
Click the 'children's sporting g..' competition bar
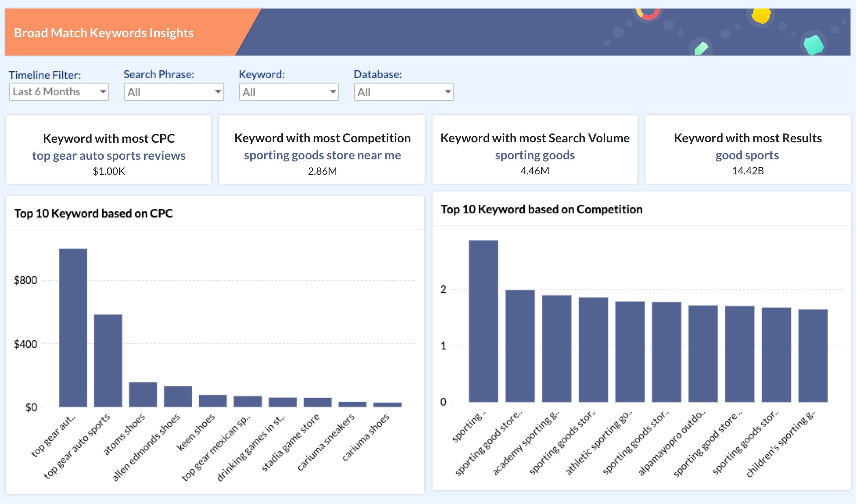813,356
